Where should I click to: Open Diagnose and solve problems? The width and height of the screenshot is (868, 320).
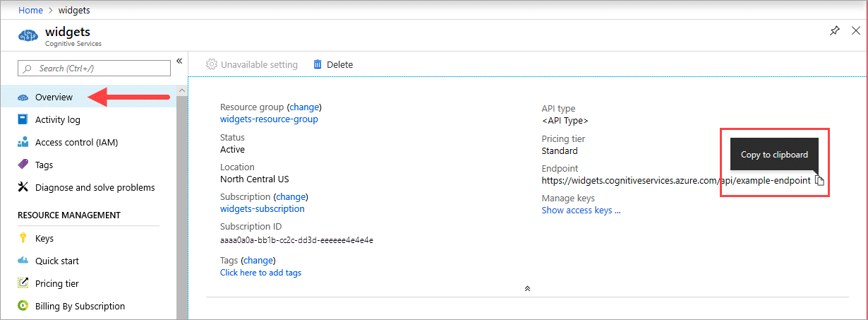point(95,187)
